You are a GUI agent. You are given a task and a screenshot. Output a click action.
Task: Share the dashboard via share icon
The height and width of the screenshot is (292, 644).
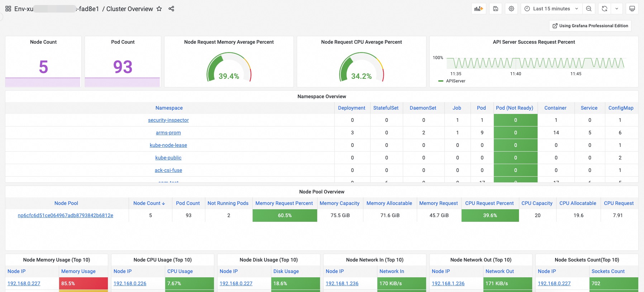[x=171, y=9]
